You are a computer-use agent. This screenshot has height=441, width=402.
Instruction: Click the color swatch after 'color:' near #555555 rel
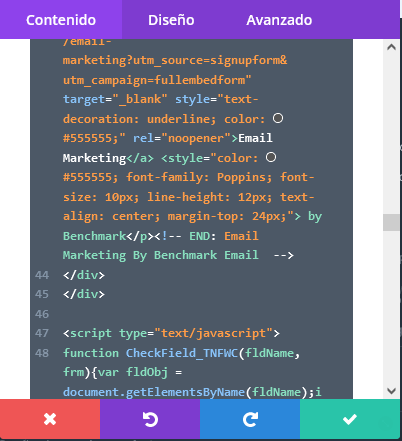click(278, 118)
